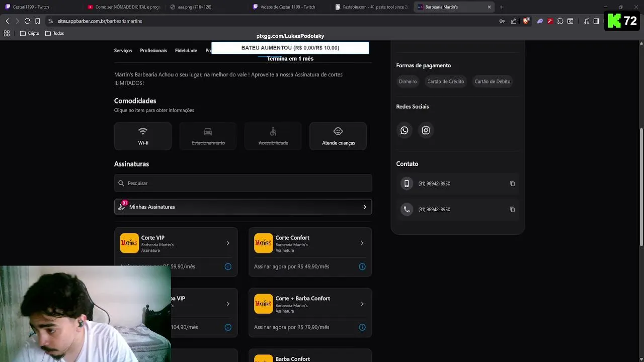Viewport: 644px width, 362px height.
Task: Open a new browser tab
Action: point(502,7)
